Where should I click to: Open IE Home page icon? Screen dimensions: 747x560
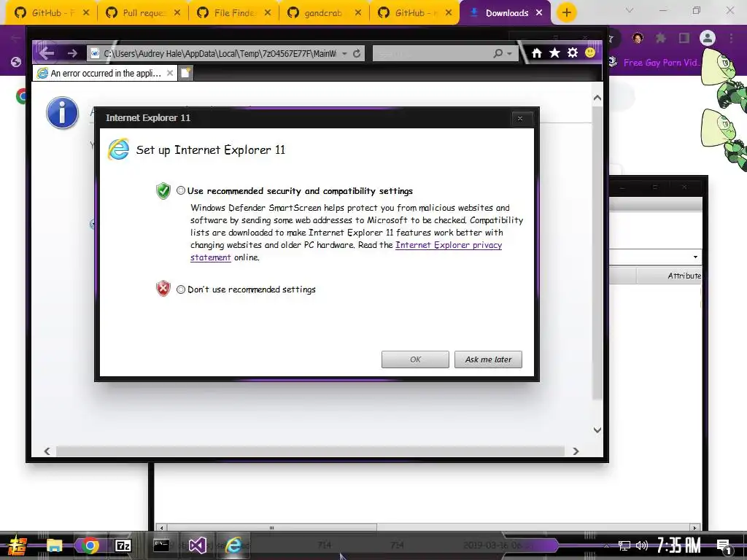point(537,52)
